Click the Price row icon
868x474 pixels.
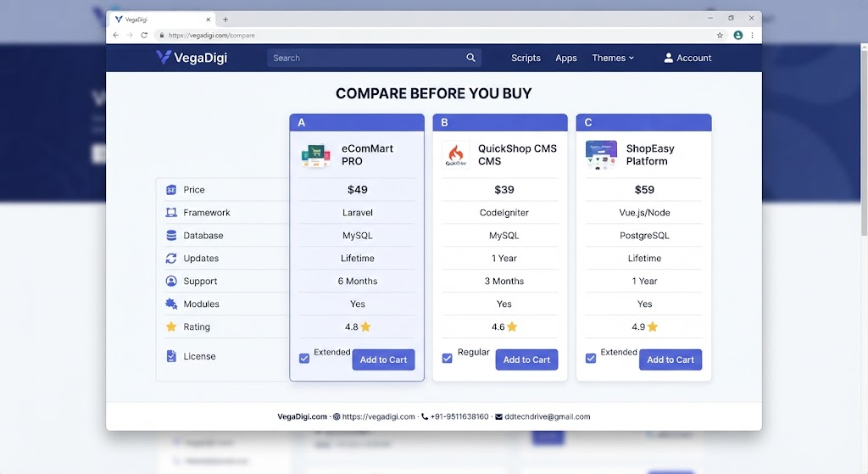click(x=171, y=190)
